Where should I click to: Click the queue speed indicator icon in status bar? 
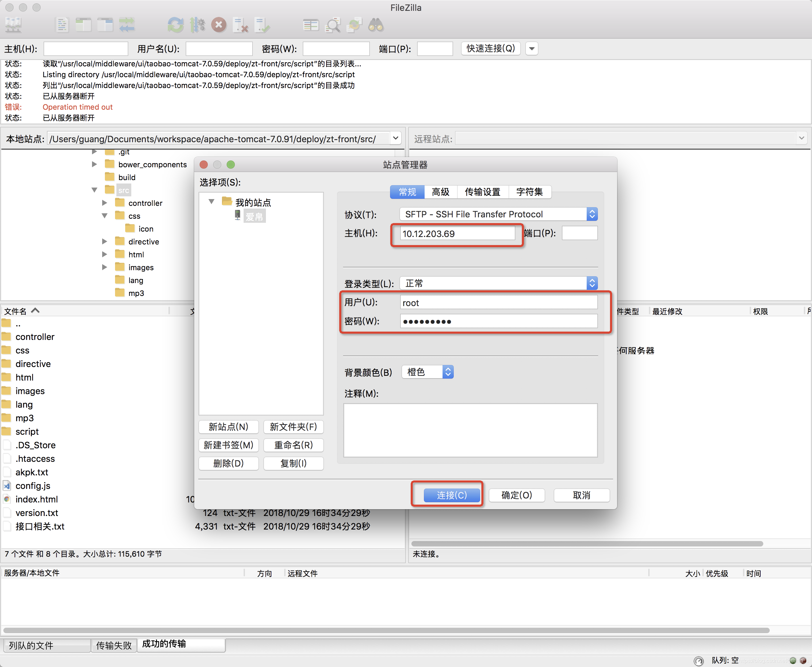pyautogui.click(x=698, y=661)
